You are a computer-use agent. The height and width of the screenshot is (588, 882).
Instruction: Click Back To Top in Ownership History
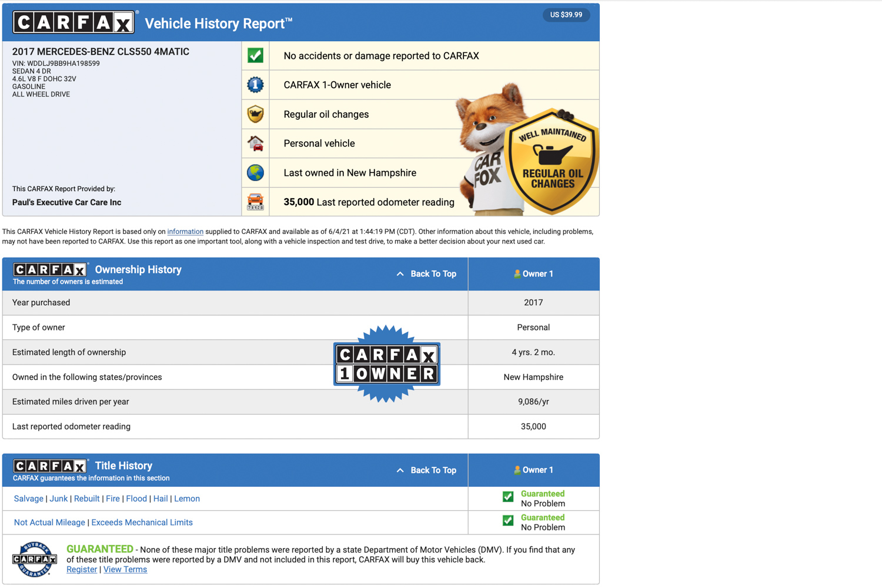point(427,274)
